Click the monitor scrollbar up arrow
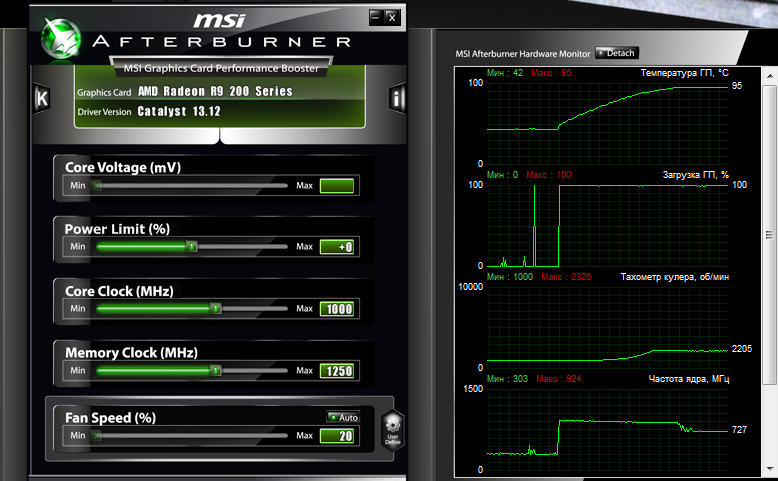 click(x=770, y=76)
